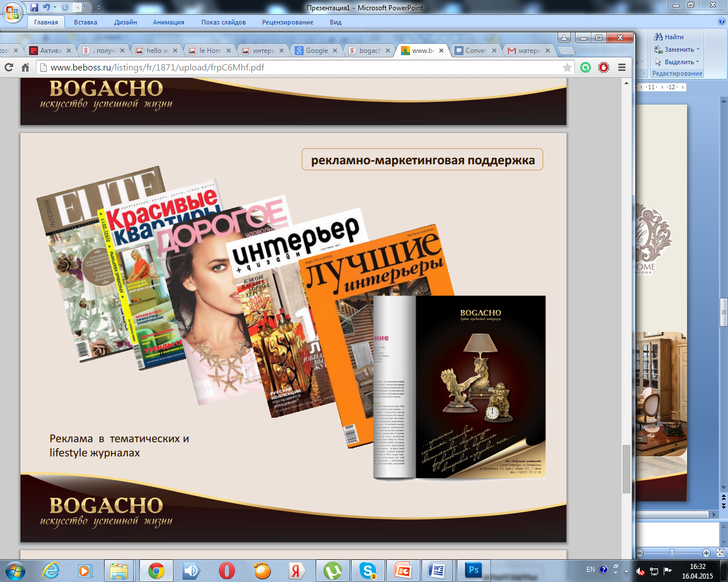The height and width of the screenshot is (582, 728).
Task: Open PowerPoint help question mark icon
Action: click(x=722, y=22)
